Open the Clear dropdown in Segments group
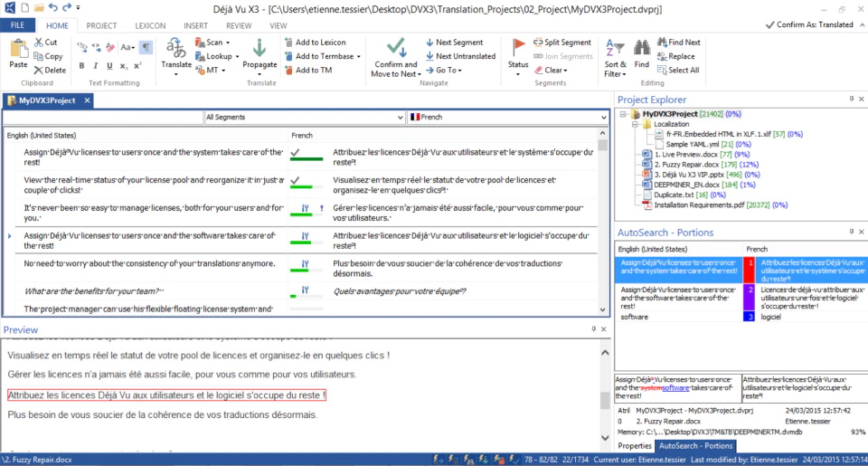Screen dimensions: 868x466 click(x=551, y=70)
